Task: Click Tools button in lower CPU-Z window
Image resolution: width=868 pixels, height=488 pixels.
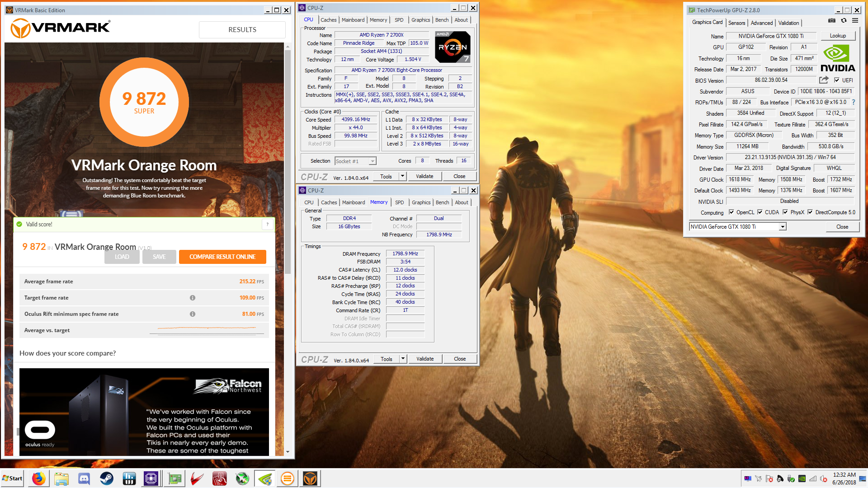Action: coord(387,359)
